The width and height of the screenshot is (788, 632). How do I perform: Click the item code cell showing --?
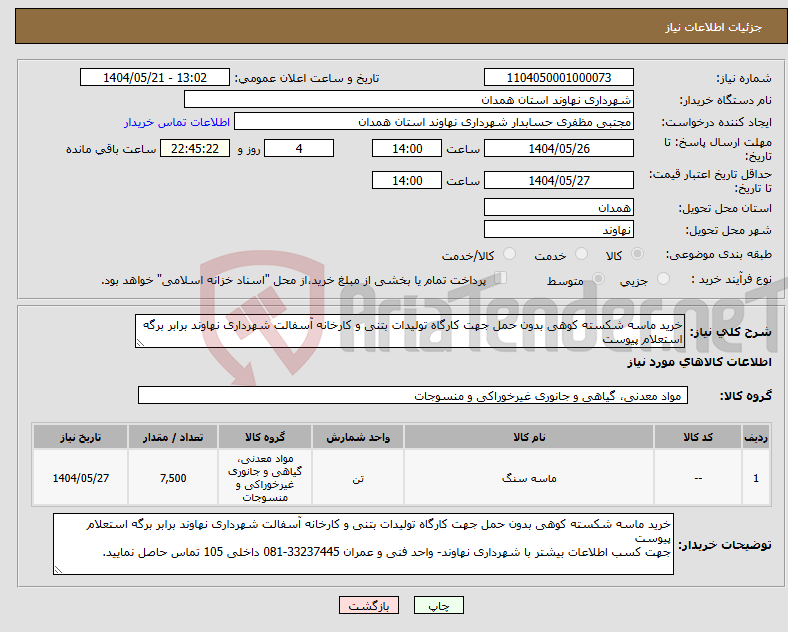coord(698,478)
